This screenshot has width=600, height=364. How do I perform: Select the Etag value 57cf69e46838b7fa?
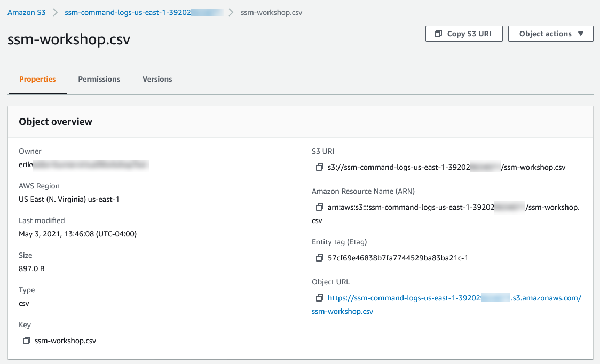398,258
